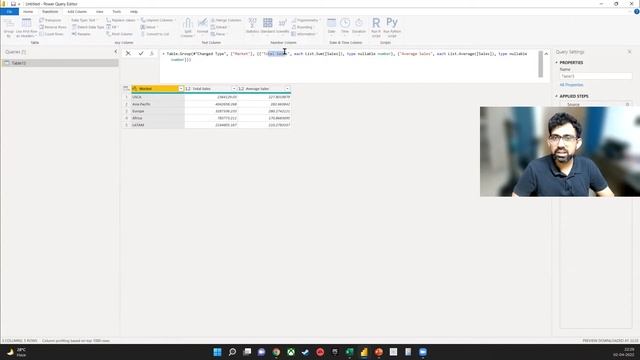
Task: Open the Fill dropdown
Action: (x=112, y=27)
